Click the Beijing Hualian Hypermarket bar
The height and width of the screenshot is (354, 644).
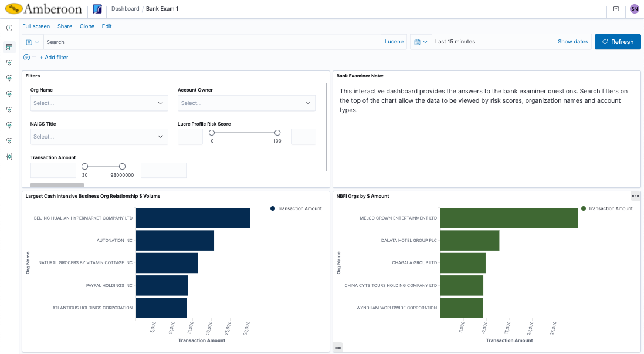coord(193,218)
